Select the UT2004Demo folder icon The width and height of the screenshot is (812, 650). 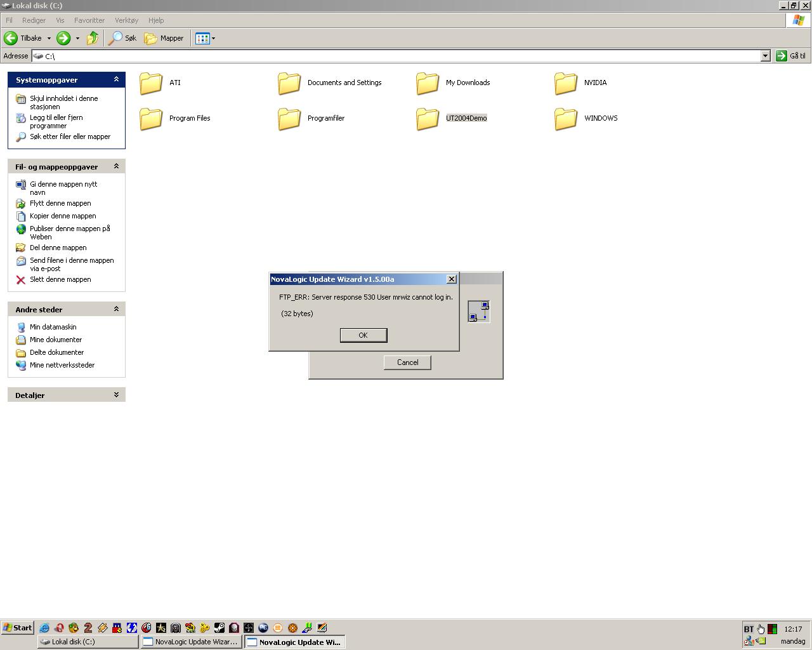[428, 118]
